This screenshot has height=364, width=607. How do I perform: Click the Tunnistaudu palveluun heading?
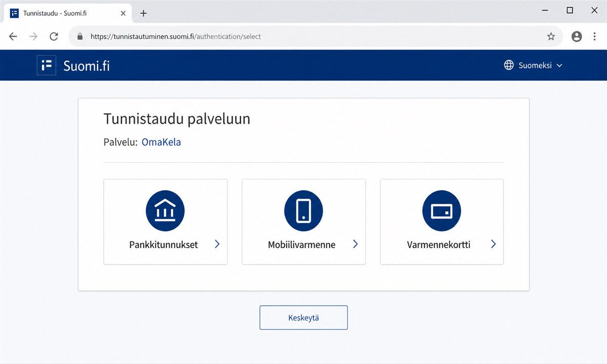tap(177, 119)
